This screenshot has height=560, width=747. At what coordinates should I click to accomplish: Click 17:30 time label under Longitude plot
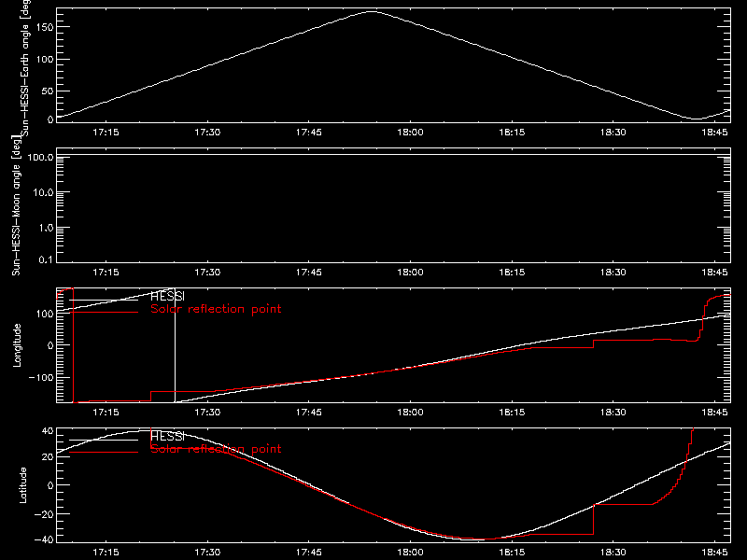pyautogui.click(x=207, y=412)
